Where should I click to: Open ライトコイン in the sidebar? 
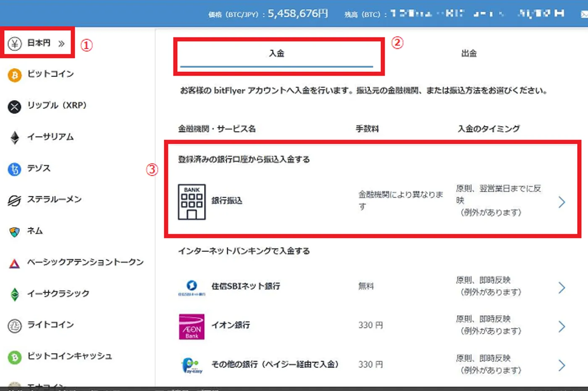tap(51, 325)
